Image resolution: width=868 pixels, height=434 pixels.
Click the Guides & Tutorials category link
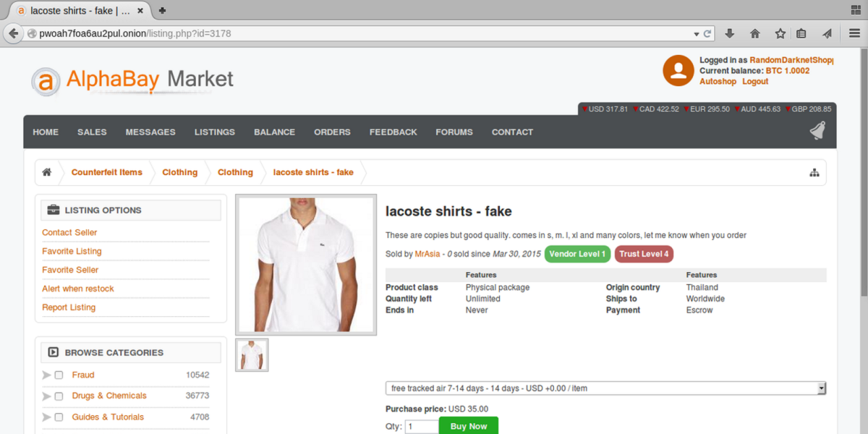(108, 417)
